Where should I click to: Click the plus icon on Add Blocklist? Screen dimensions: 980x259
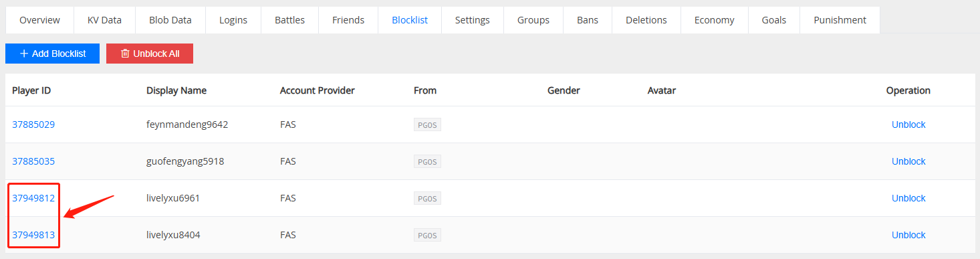pyautogui.click(x=24, y=54)
